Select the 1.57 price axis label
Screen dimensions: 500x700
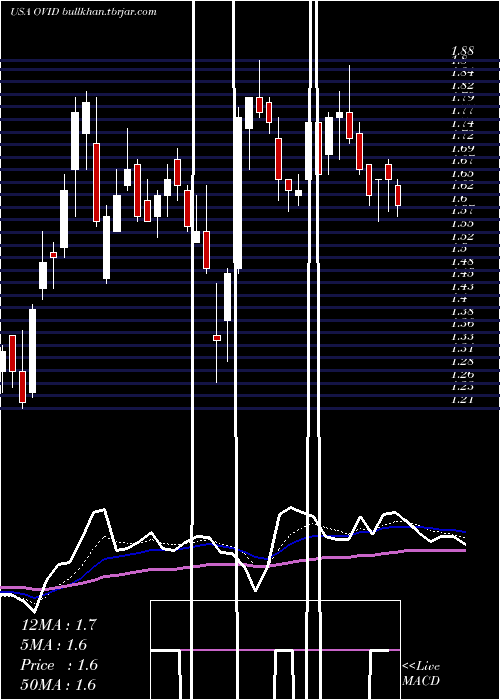[x=462, y=211]
